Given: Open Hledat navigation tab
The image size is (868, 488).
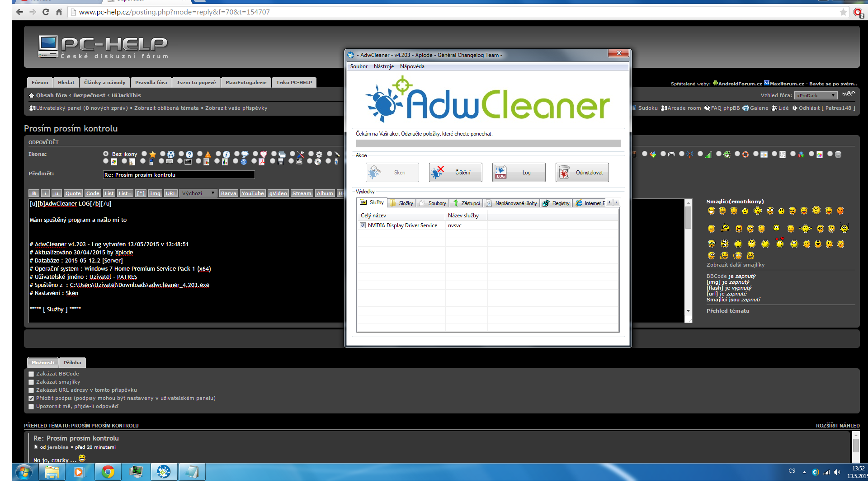Looking at the screenshot, I should coord(66,82).
